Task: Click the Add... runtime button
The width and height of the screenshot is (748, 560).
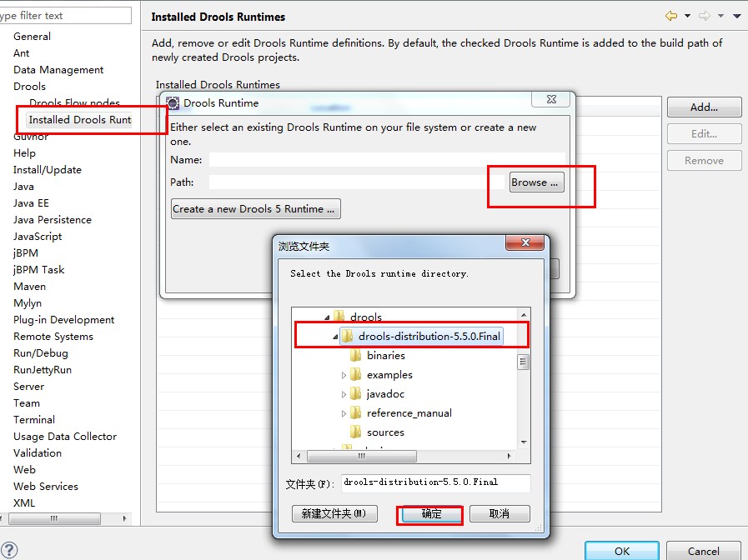Action: (x=704, y=107)
